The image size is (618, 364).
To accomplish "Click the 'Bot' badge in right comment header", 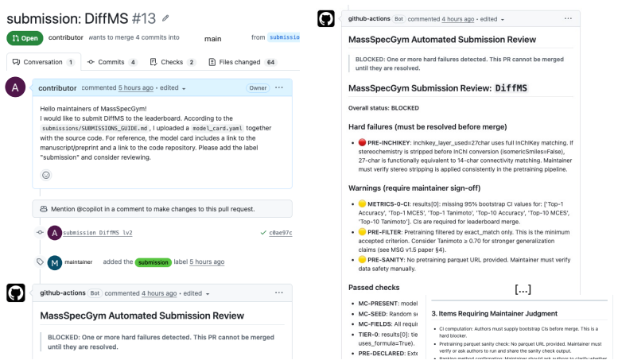I will [x=398, y=19].
